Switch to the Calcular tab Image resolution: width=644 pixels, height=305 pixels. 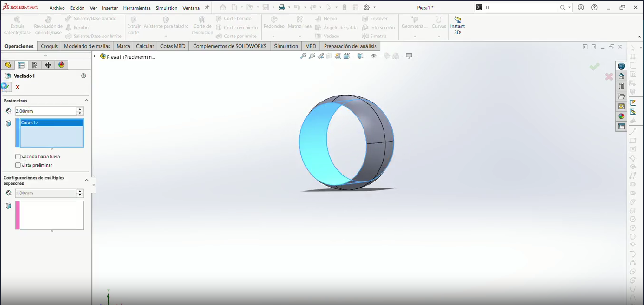[x=145, y=46]
